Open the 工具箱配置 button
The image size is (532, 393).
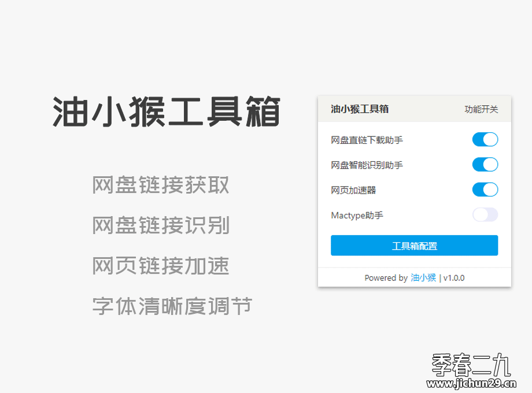tap(414, 245)
